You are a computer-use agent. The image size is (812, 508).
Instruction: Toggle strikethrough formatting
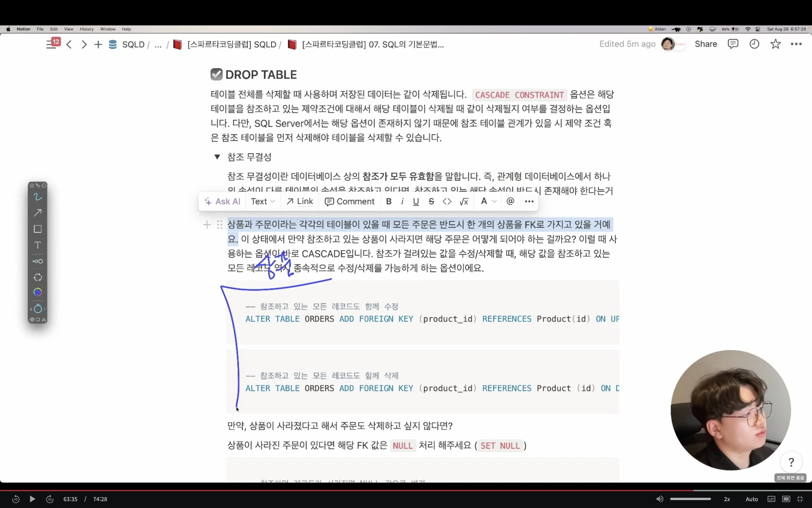pos(431,201)
